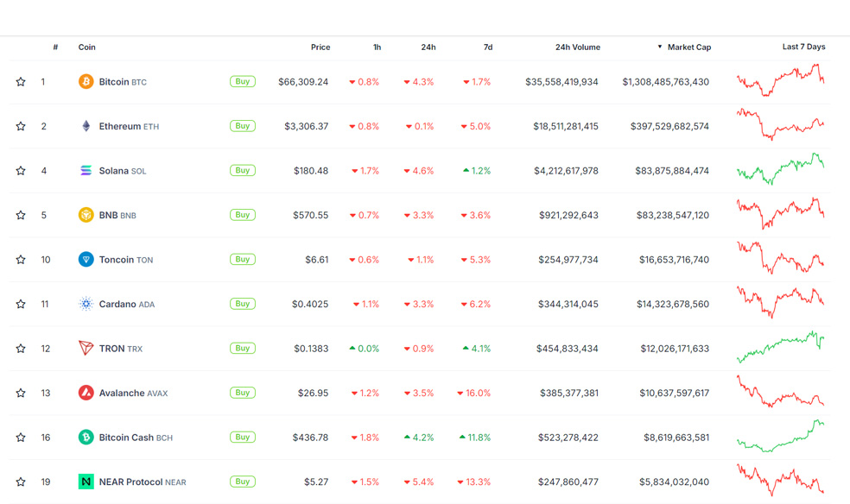Sort by the # rank header

tap(55, 47)
